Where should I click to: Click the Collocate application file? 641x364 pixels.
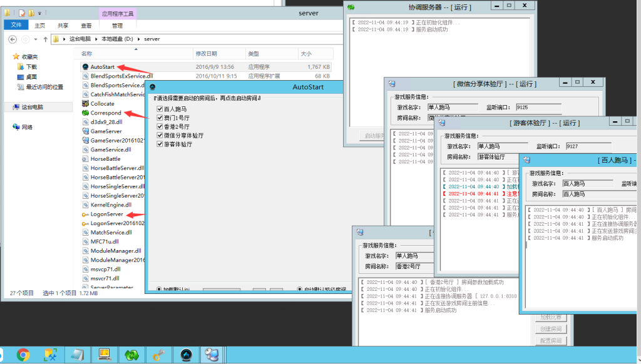pyautogui.click(x=102, y=104)
